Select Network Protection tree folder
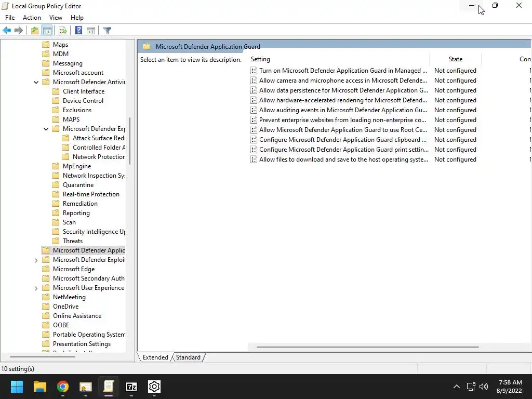Screen dimensions: 532x399 (99, 157)
